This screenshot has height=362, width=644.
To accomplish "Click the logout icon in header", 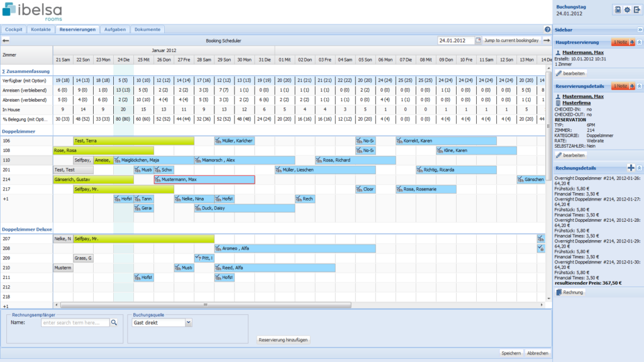I will (636, 10).
